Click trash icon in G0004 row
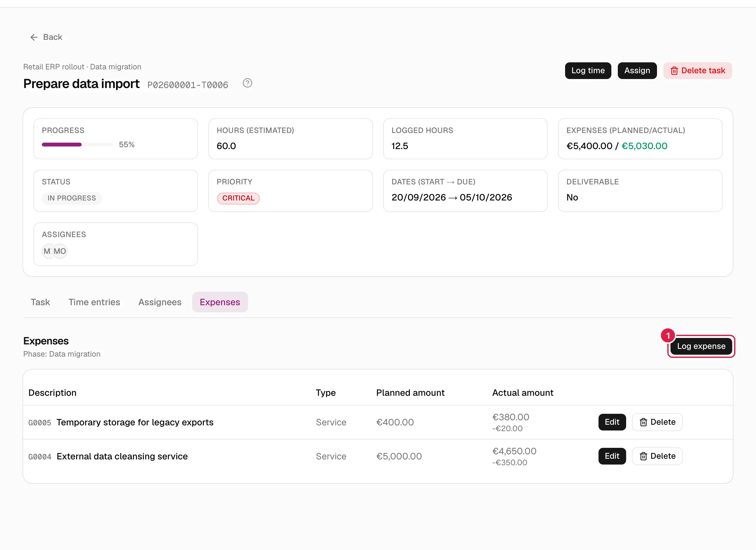This screenshot has width=756, height=550. (x=643, y=456)
